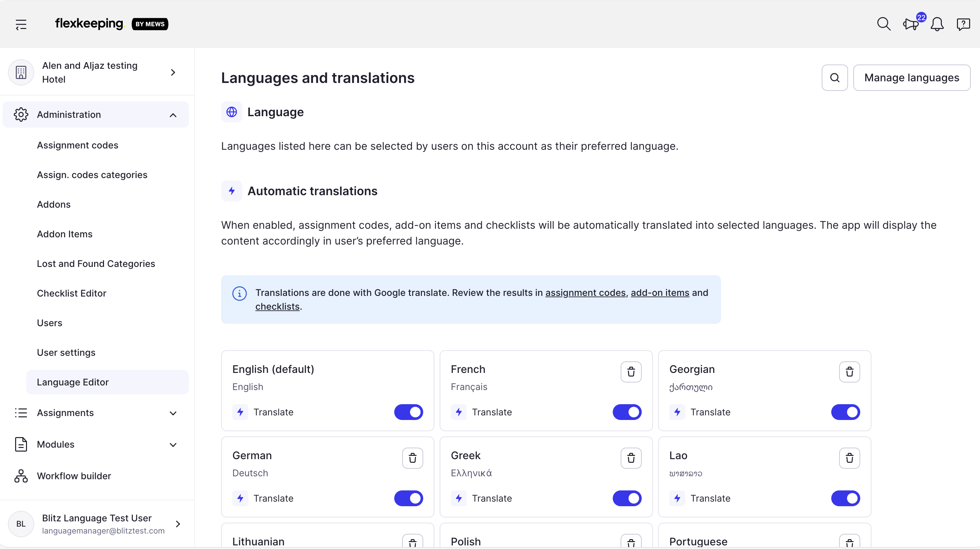The width and height of the screenshot is (980, 549).
Task: Collapse the sidebar with the menu icon
Action: 21,24
